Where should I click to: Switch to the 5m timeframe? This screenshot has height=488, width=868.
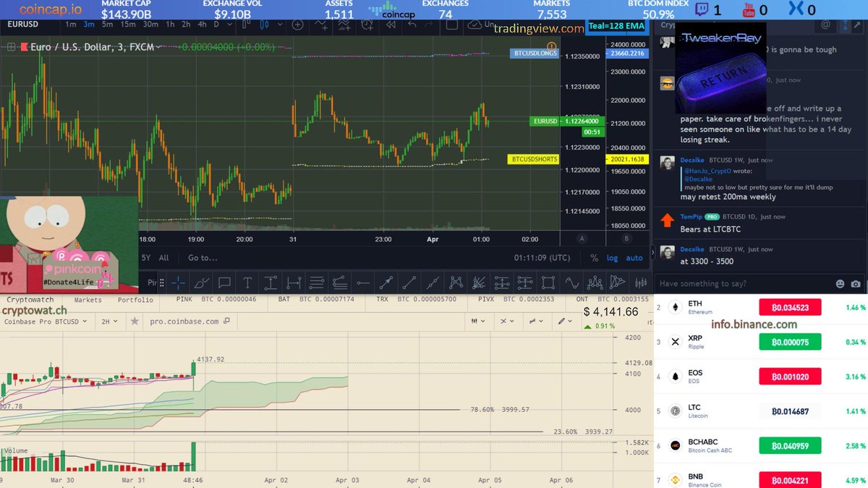[107, 24]
